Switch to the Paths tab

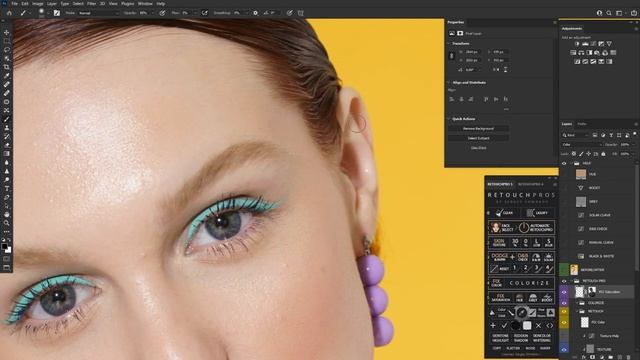[x=582, y=124]
